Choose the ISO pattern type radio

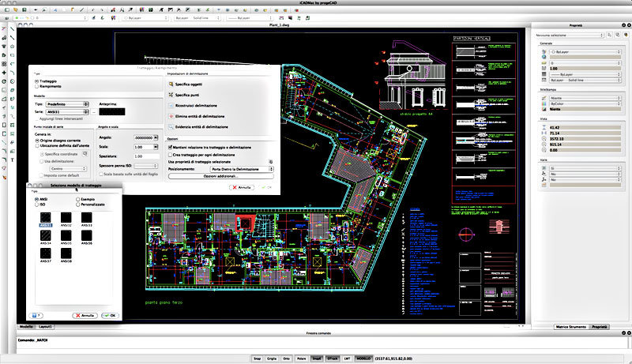37,205
